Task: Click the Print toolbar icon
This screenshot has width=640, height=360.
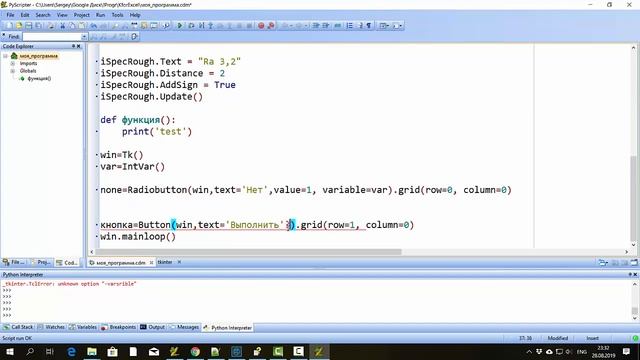Action: tap(51, 26)
